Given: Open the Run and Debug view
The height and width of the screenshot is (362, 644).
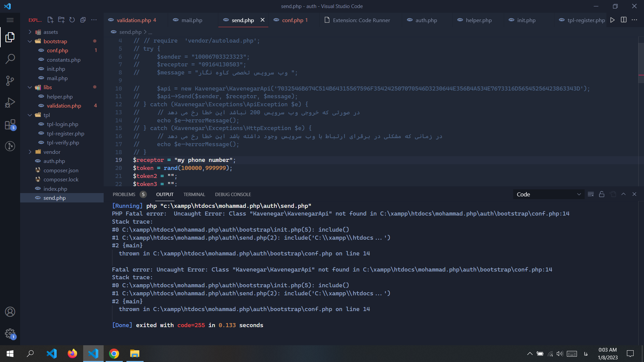Looking at the screenshot, I should coord(10,102).
